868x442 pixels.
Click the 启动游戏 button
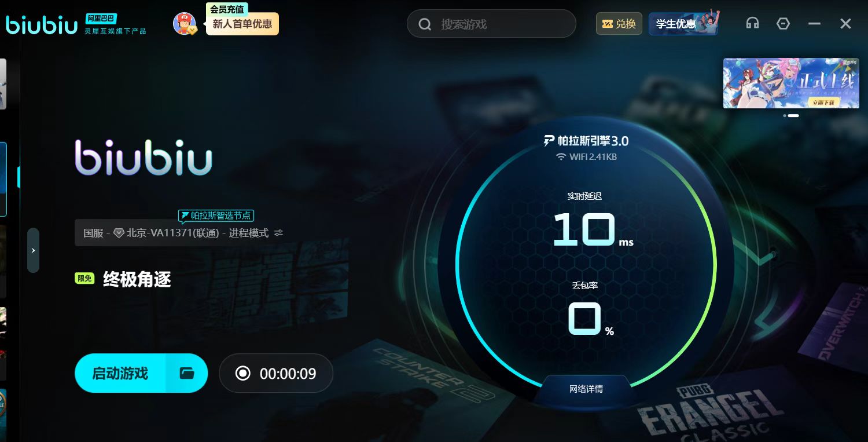coord(120,373)
